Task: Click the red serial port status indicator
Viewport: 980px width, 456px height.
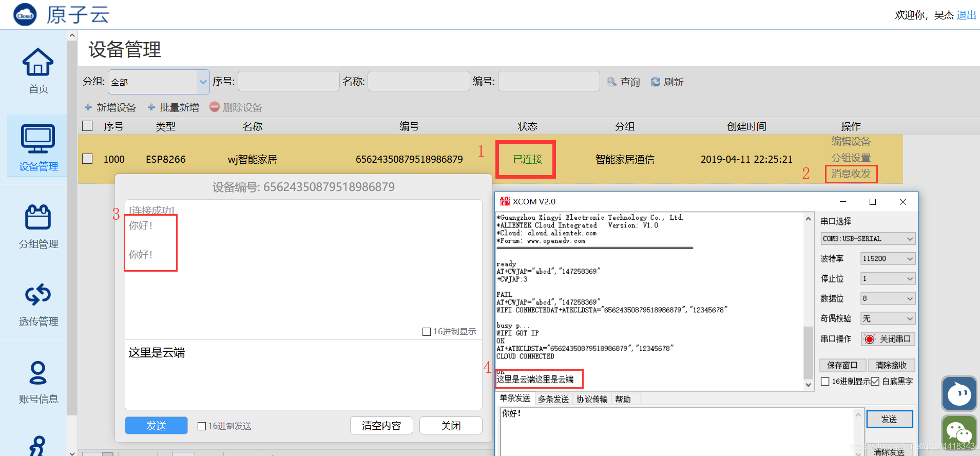Action: (870, 339)
